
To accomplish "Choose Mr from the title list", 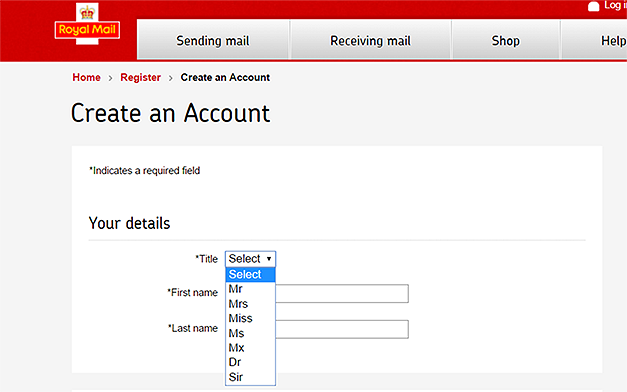I will [x=250, y=289].
